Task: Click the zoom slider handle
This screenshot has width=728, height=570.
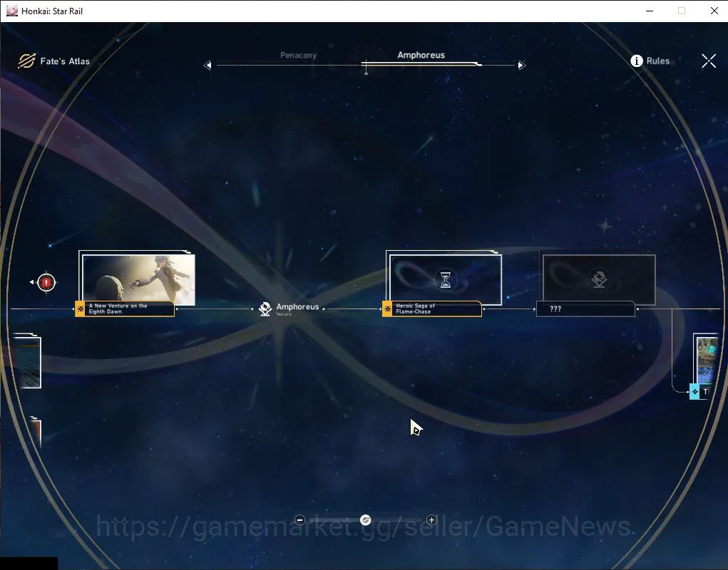Action: 365,520
